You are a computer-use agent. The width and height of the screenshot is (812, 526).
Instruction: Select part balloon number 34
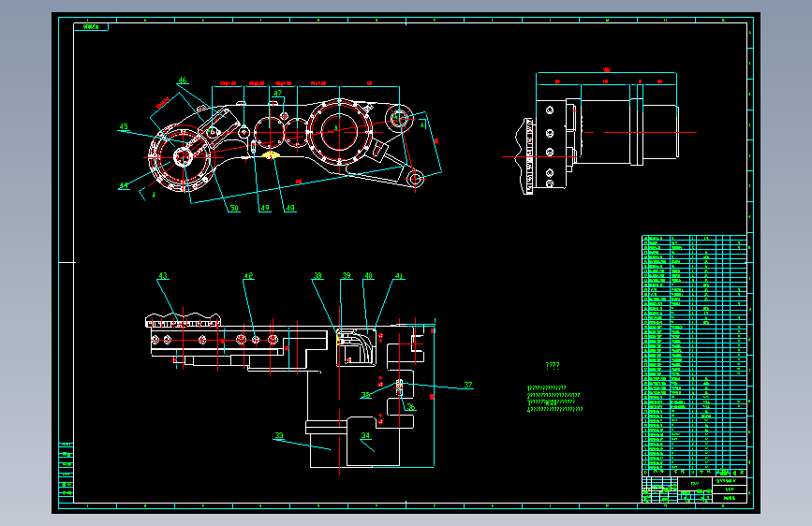coord(365,435)
